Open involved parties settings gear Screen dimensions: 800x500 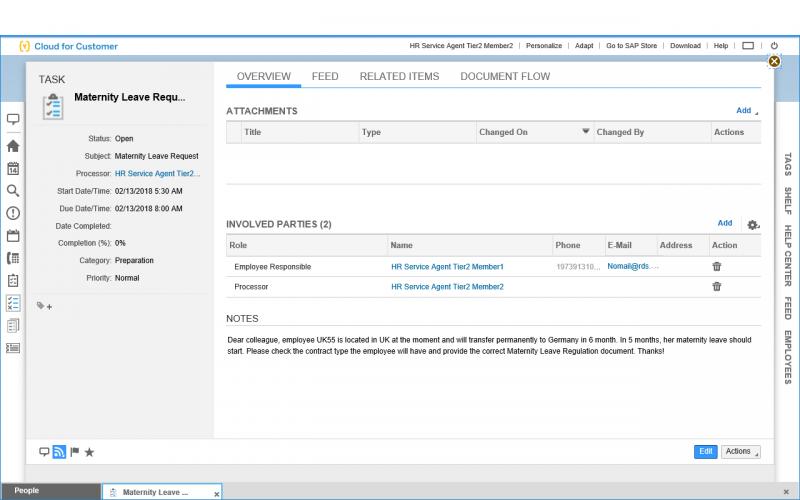point(753,224)
